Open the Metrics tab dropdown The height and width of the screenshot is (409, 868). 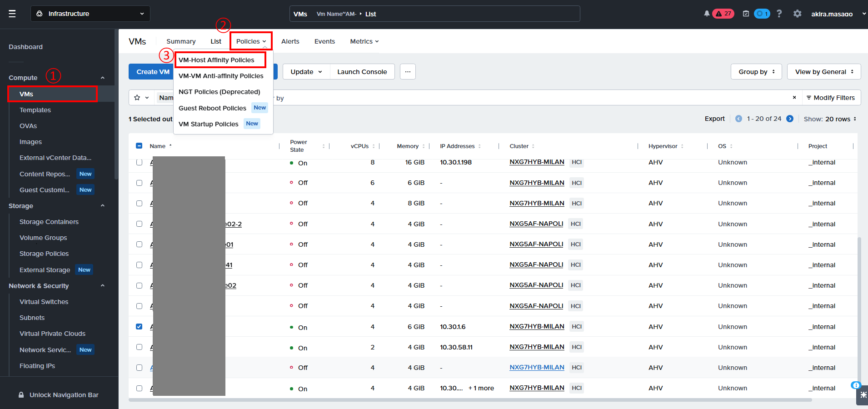(364, 41)
